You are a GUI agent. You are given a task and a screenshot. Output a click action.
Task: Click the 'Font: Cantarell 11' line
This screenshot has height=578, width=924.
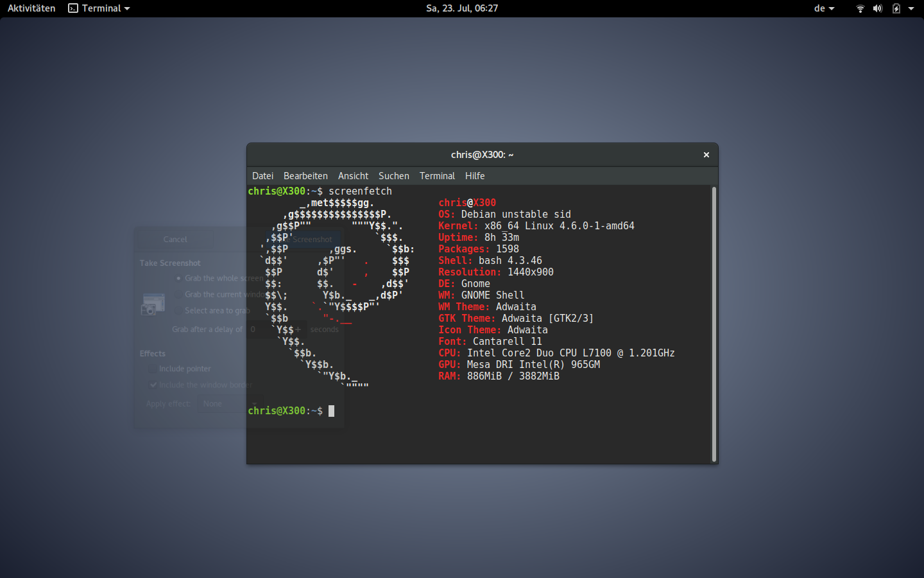(x=490, y=342)
